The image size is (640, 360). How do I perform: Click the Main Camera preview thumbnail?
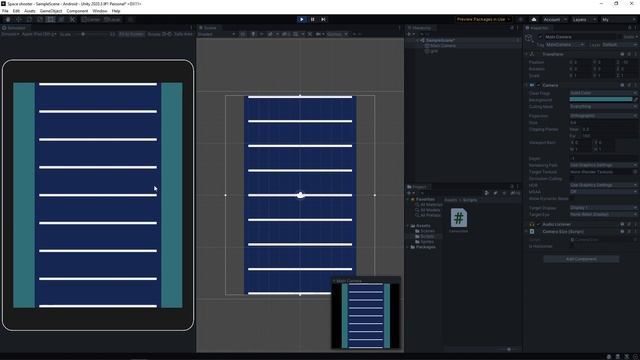(366, 316)
